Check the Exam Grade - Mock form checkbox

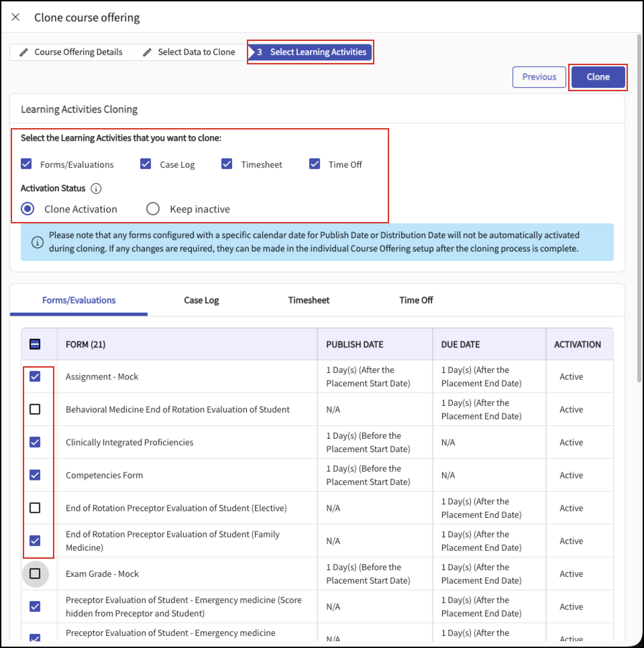point(35,574)
